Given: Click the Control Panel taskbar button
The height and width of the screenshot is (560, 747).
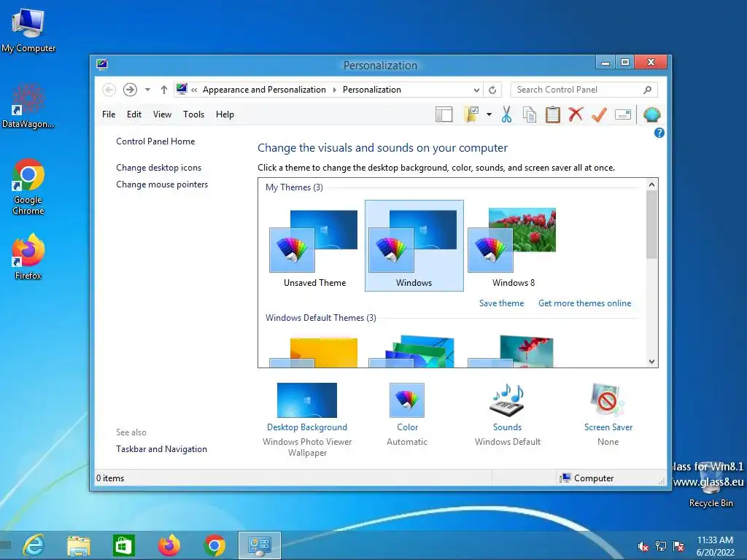Looking at the screenshot, I should coord(260,545).
